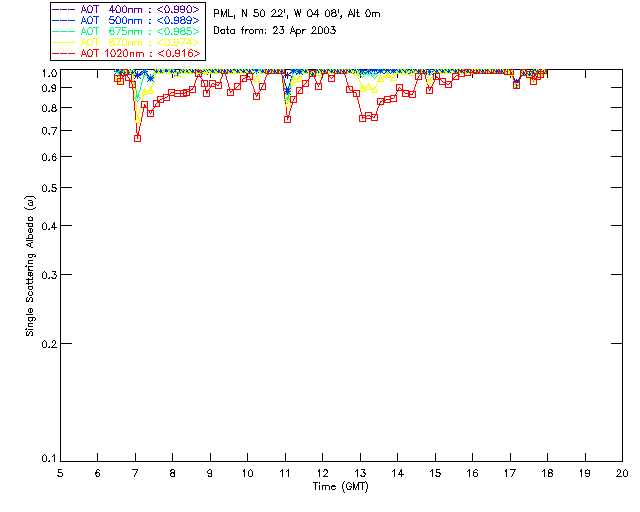Click the AOT 675nm legend entry

[x=127, y=31]
